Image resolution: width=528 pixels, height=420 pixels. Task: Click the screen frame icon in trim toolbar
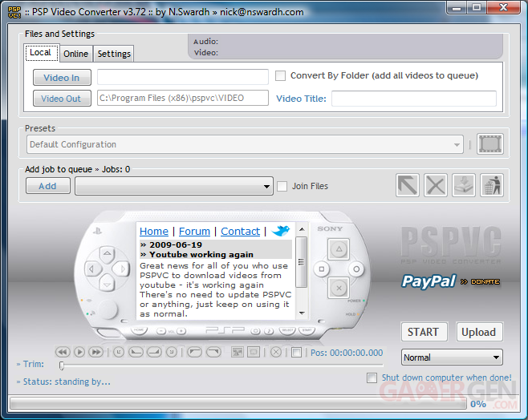[254, 352]
